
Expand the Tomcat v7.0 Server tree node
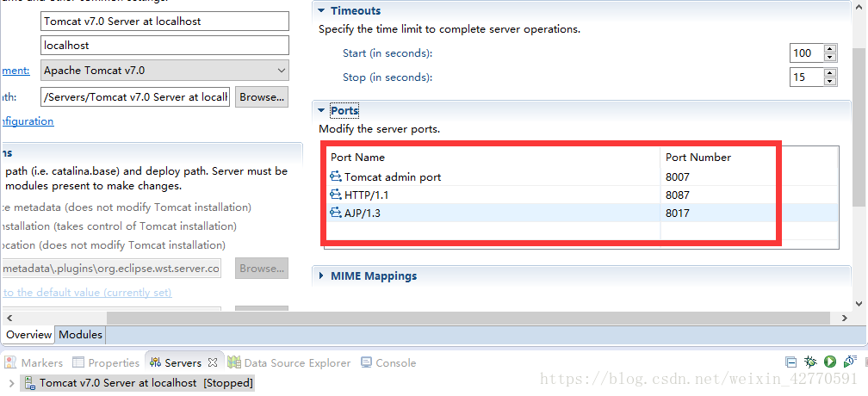click(x=12, y=383)
